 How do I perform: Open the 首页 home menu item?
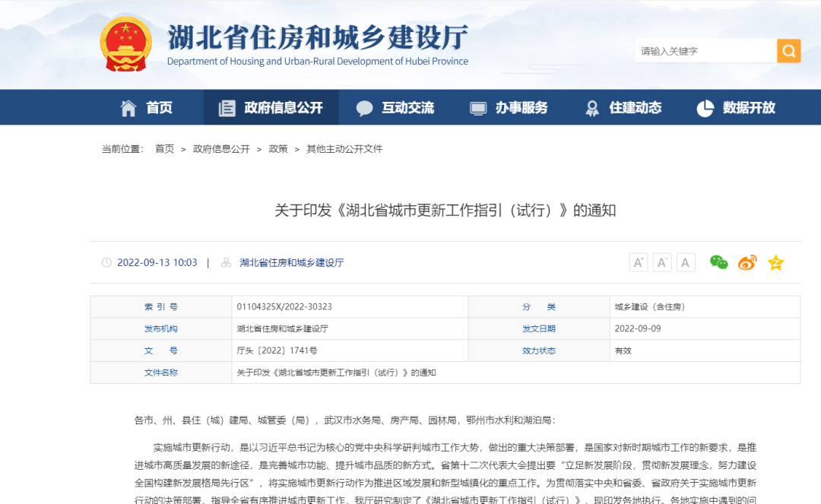pyautogui.click(x=147, y=108)
